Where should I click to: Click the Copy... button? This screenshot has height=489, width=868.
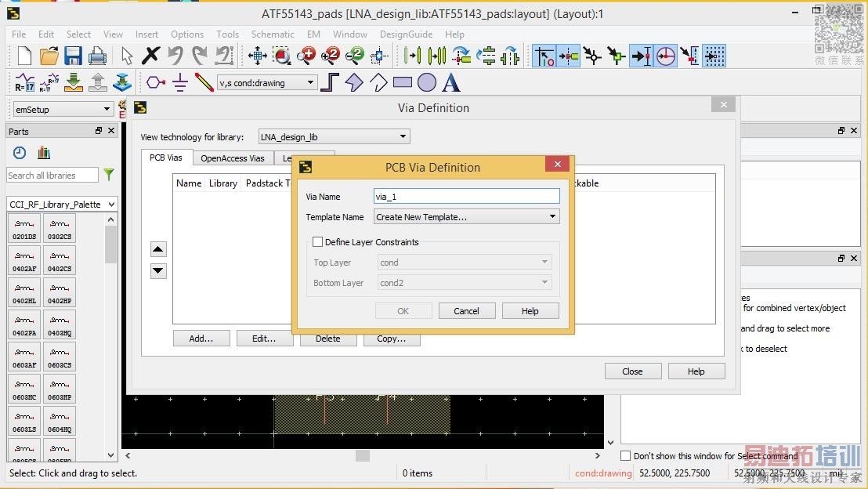click(x=392, y=339)
